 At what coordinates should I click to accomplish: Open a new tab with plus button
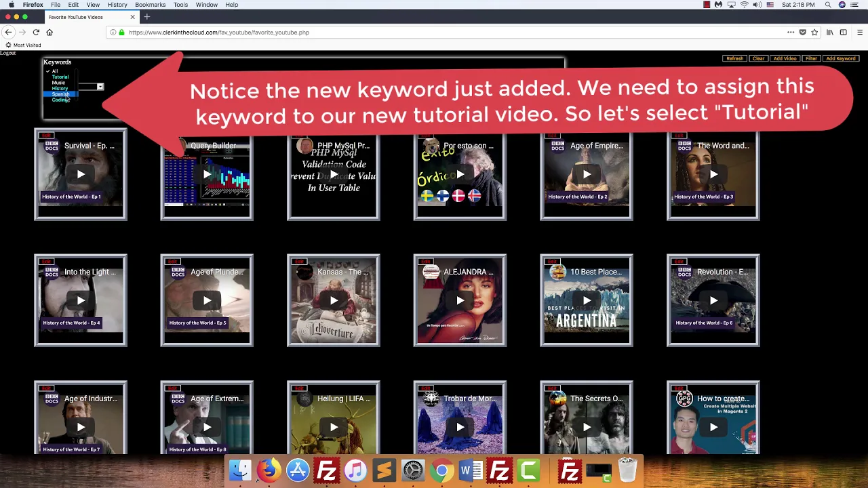point(146,16)
